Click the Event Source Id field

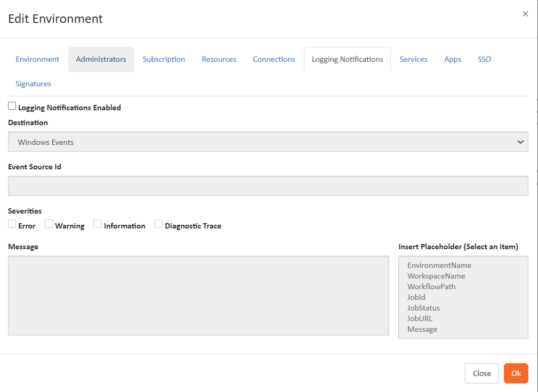(268, 186)
